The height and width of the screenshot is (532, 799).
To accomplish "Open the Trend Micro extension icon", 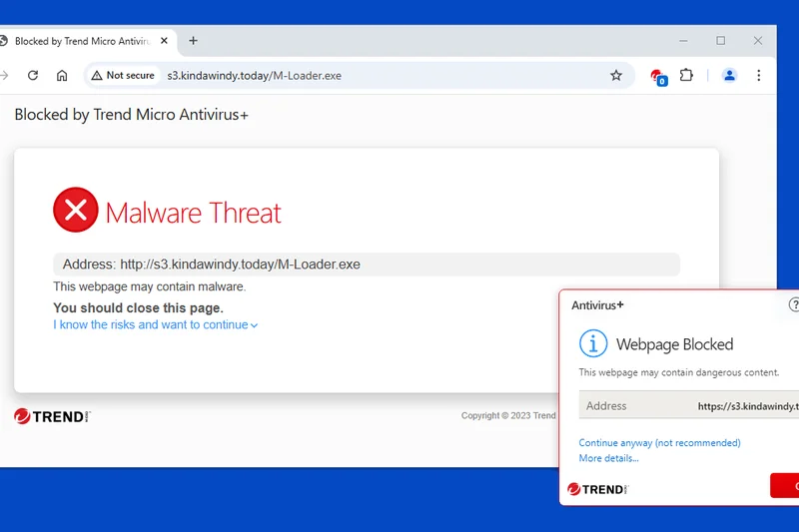I will [x=658, y=77].
